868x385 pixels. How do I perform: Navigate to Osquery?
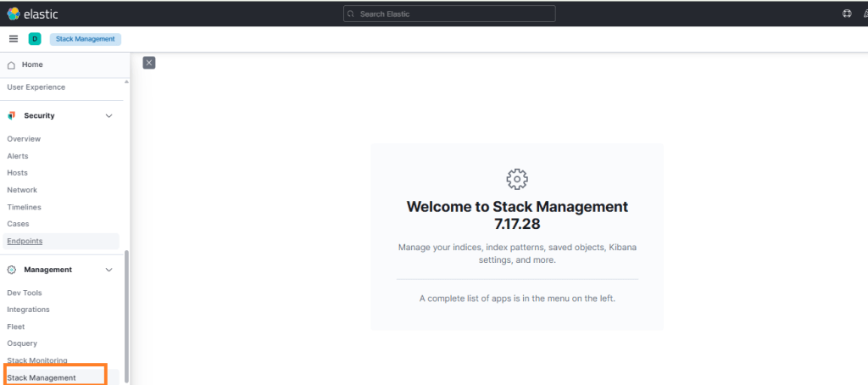point(21,343)
